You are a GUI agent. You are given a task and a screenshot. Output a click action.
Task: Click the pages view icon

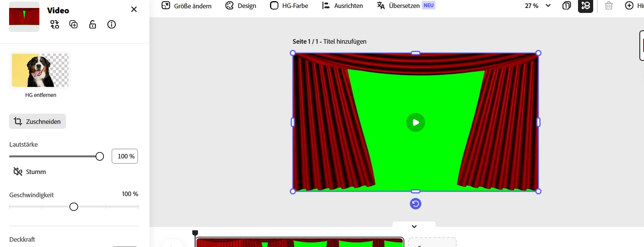click(x=567, y=6)
